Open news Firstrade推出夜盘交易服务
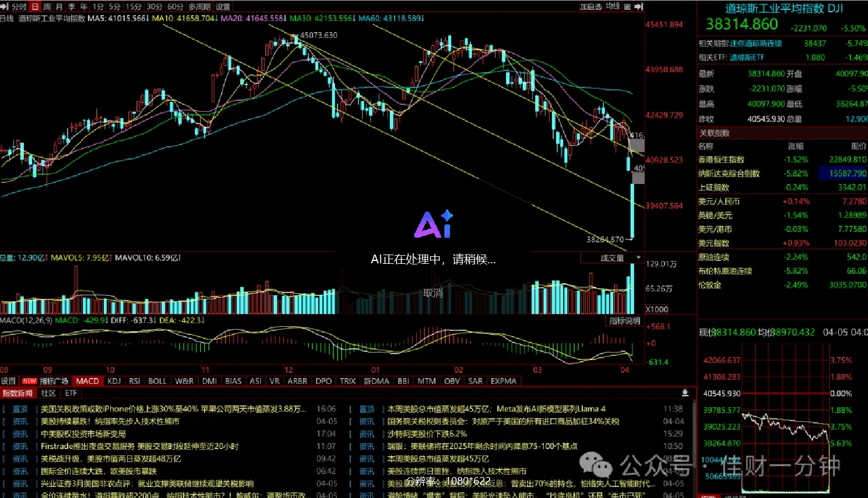 pyautogui.click(x=139, y=446)
